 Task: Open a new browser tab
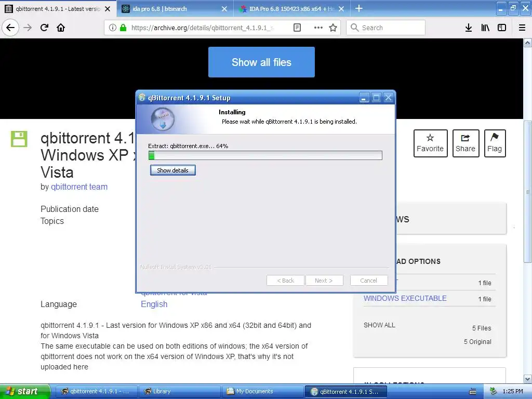pos(358,8)
